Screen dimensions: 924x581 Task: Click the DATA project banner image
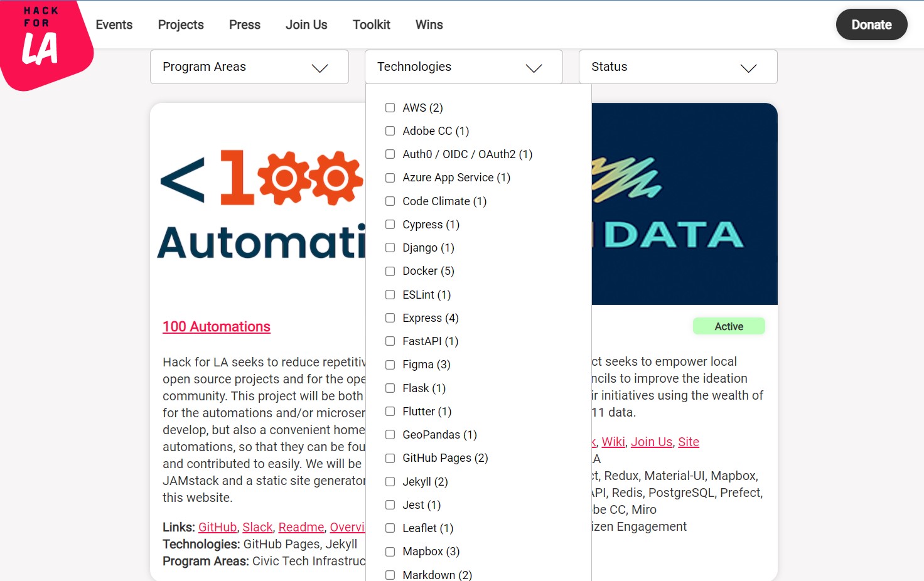[684, 204]
